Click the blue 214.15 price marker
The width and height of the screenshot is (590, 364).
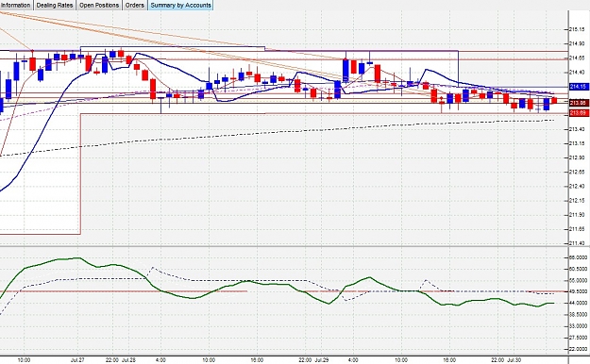point(578,87)
